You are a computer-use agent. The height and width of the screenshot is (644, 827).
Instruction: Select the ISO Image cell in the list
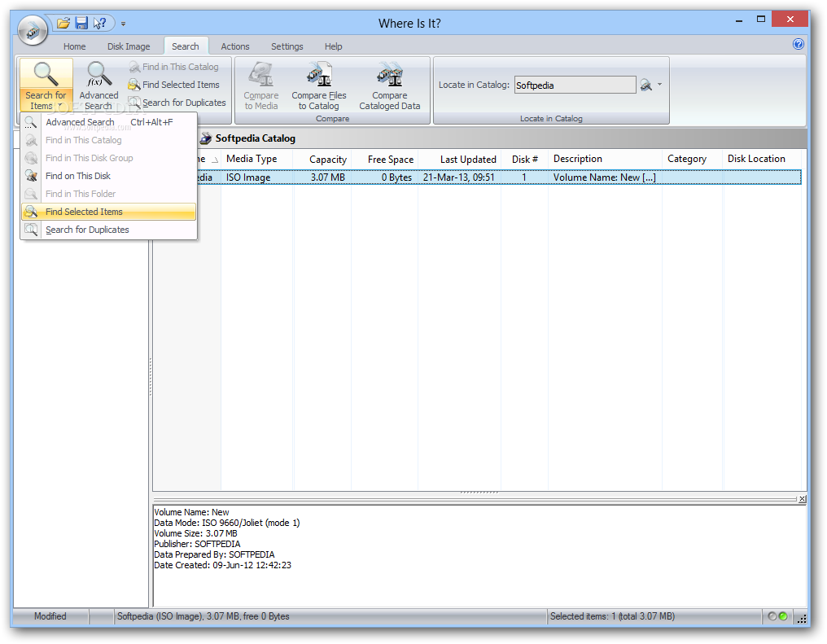tap(248, 177)
